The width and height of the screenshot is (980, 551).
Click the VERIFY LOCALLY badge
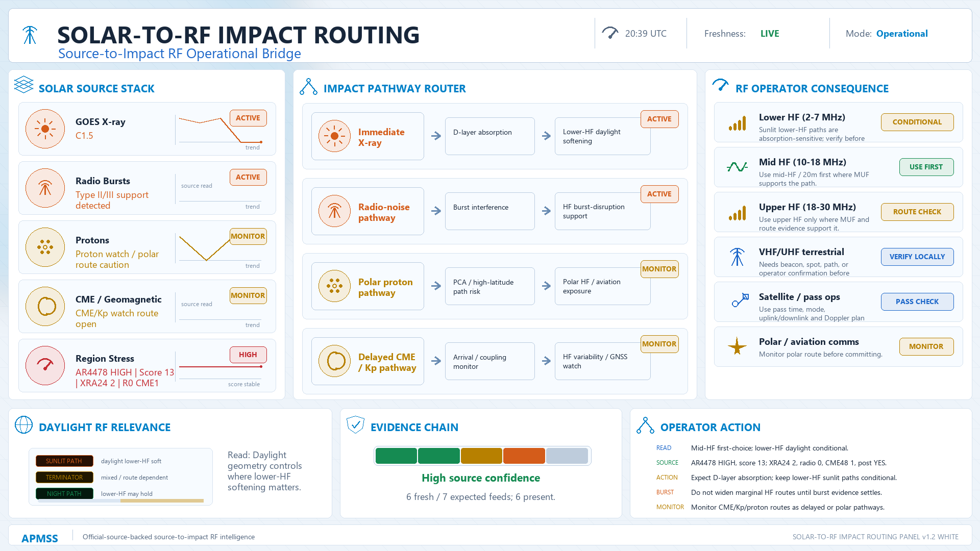click(917, 257)
